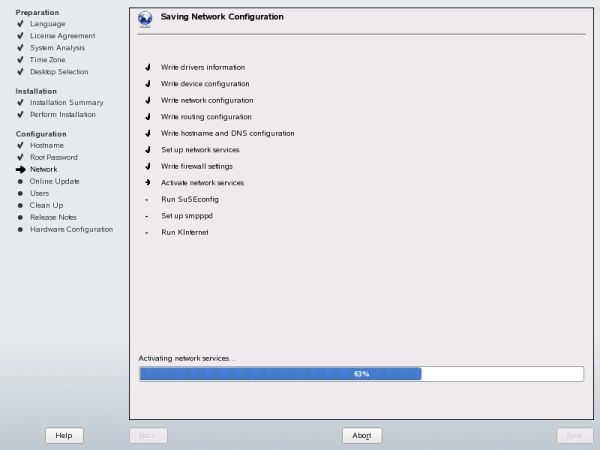
Task: Click the done mark for Write network configuration
Action: pos(148,100)
